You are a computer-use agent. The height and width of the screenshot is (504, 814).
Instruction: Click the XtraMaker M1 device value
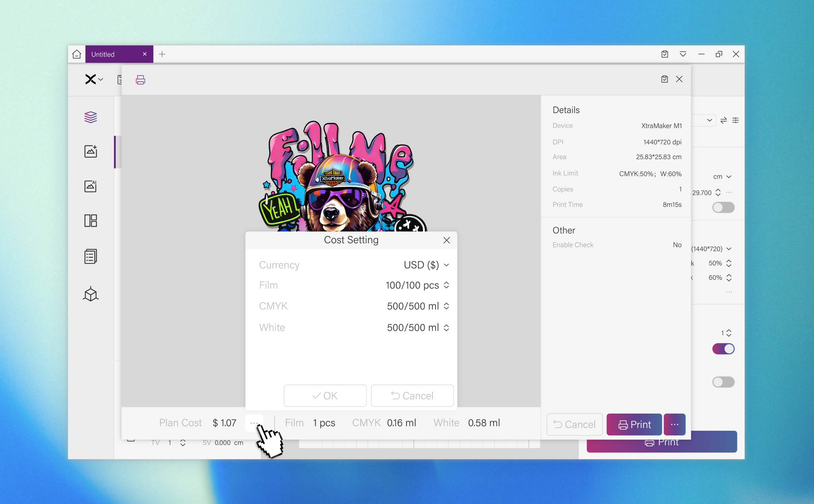coord(661,126)
